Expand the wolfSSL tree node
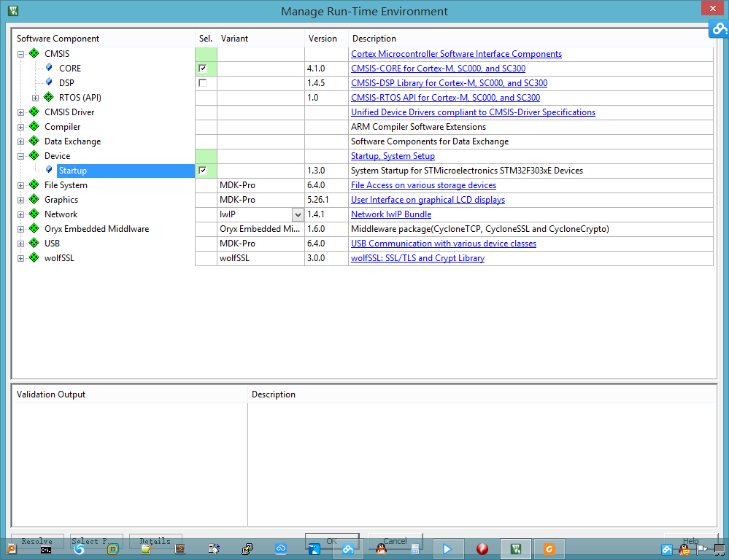The width and height of the screenshot is (729, 560). click(20, 258)
